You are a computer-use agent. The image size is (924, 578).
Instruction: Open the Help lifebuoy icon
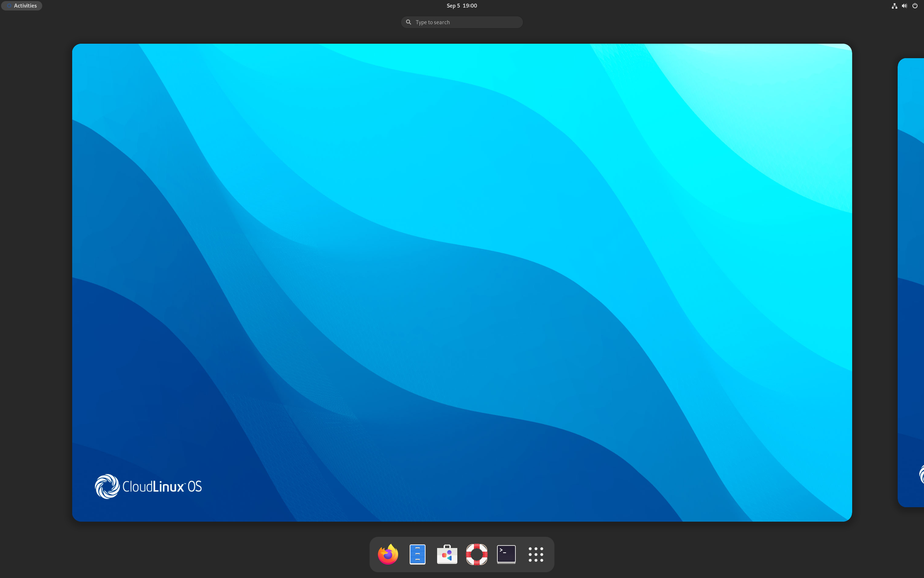click(x=476, y=554)
